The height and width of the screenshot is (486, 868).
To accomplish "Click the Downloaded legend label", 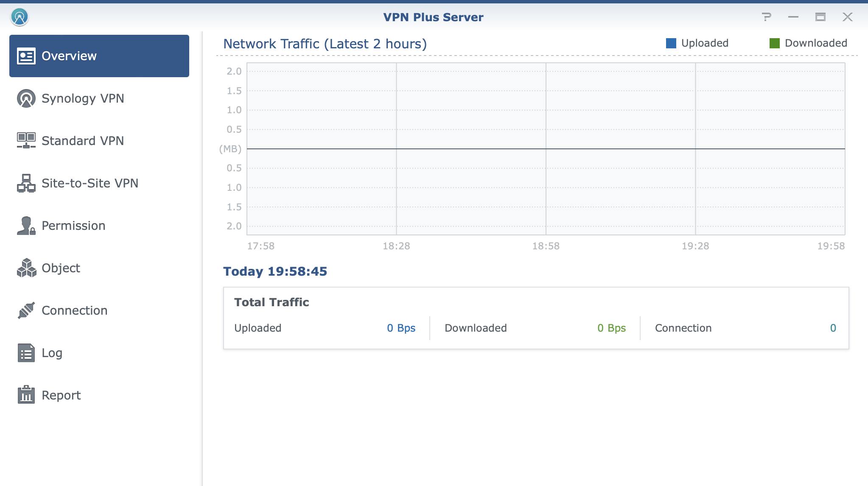I will click(x=816, y=43).
